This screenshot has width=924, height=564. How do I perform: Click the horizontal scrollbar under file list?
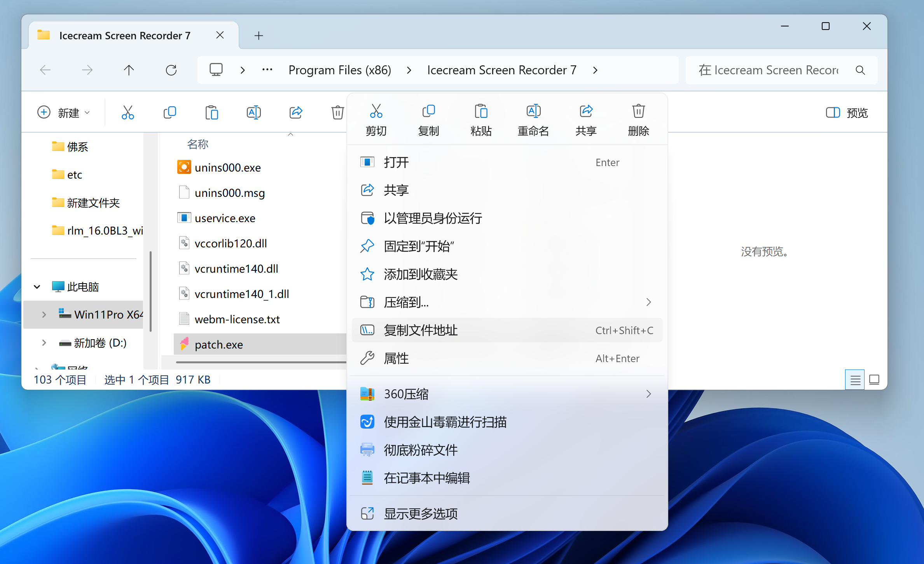click(x=260, y=362)
